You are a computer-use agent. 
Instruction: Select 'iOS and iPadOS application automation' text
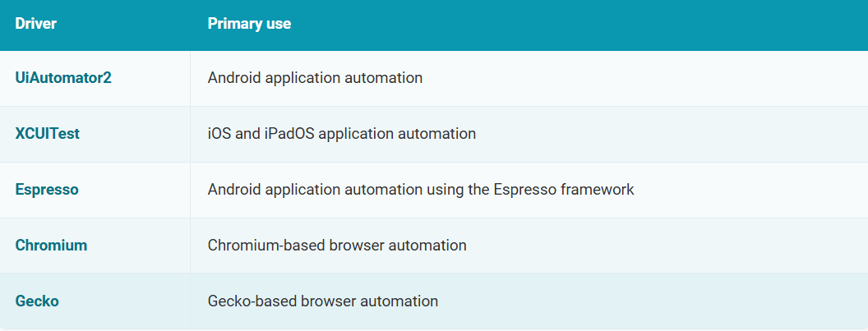342,134
